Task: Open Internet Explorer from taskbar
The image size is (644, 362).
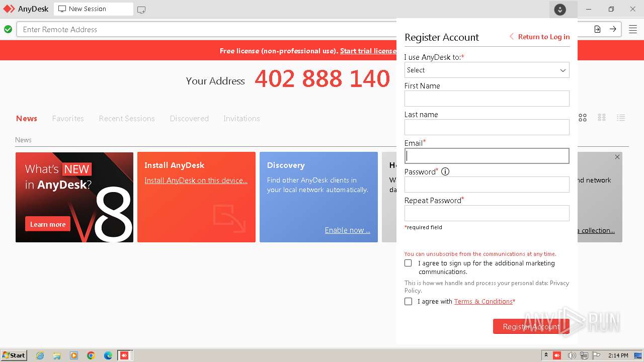Action: tap(40, 355)
